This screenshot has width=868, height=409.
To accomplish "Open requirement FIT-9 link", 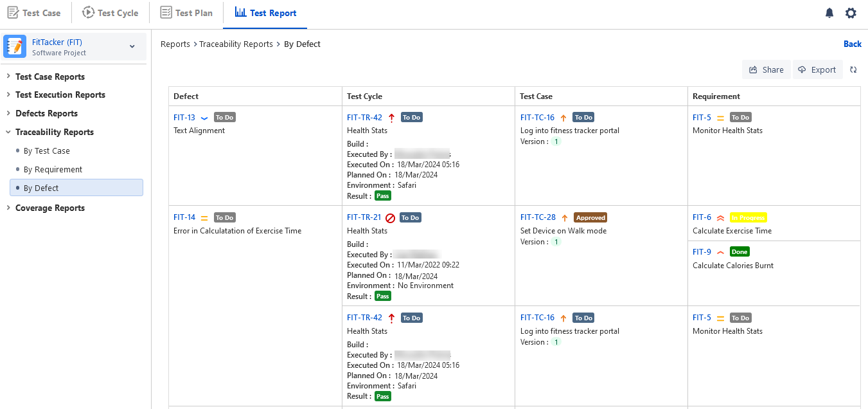I will 702,252.
